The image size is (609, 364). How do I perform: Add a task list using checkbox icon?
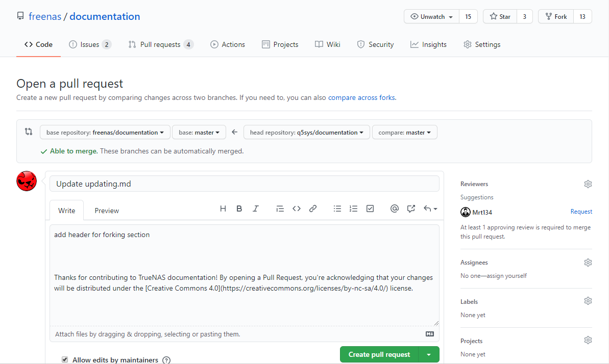(370, 209)
